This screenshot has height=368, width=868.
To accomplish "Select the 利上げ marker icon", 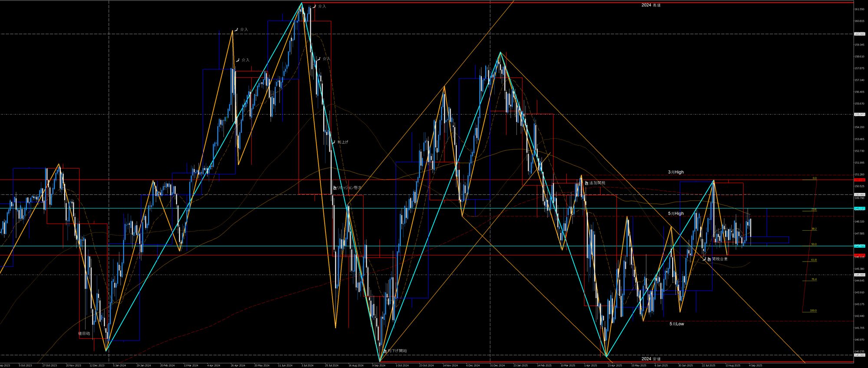I will (x=333, y=142).
